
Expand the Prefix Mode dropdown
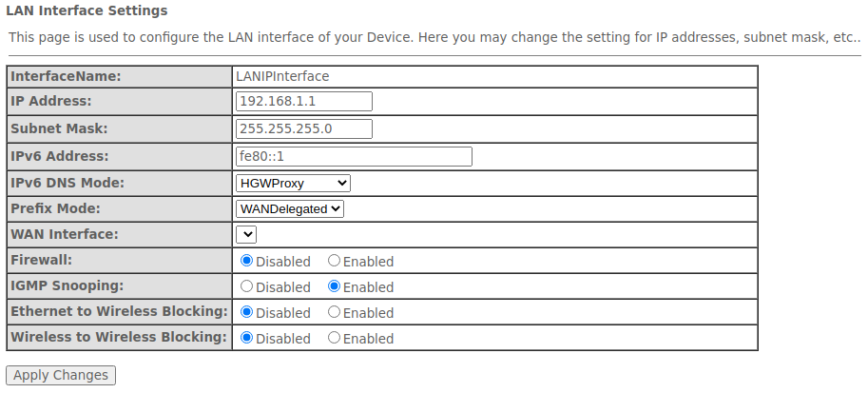[x=289, y=208]
